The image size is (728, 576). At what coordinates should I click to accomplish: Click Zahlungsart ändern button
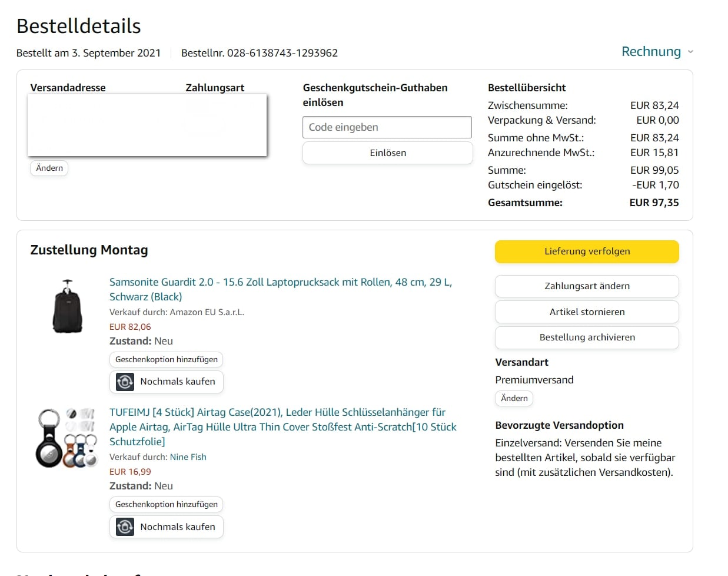(586, 286)
